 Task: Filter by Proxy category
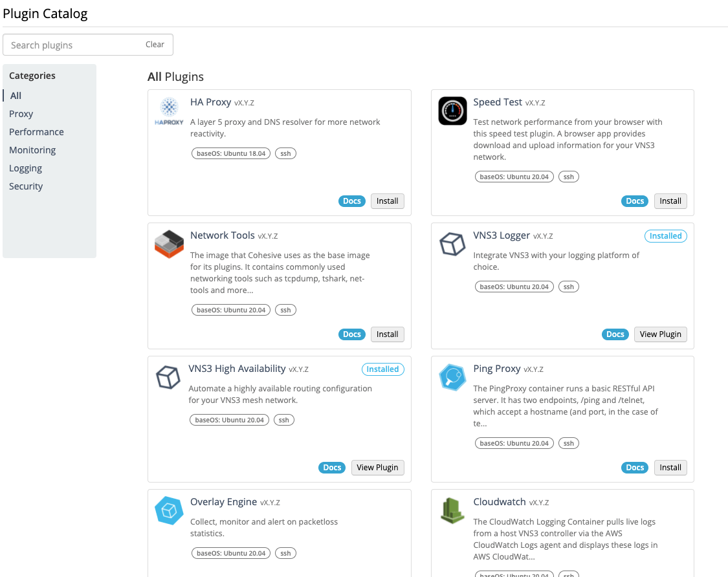point(21,114)
